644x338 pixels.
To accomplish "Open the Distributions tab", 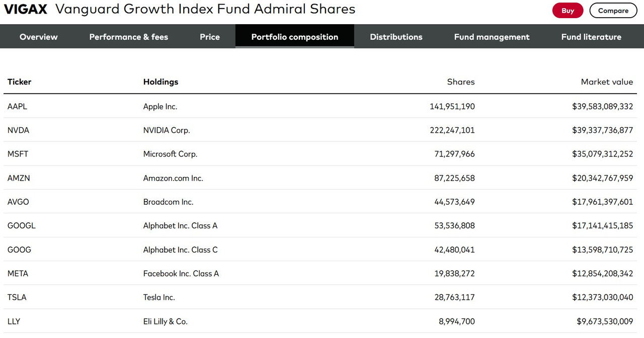I will coord(396,37).
